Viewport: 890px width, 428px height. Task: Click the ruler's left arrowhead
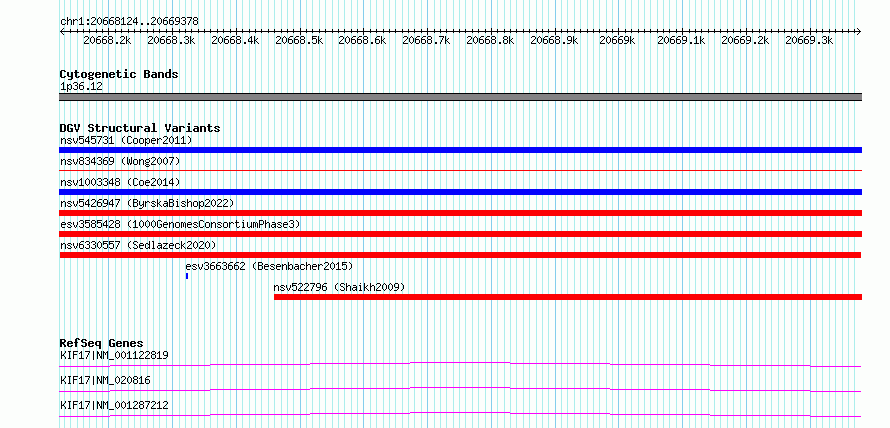(62, 31)
